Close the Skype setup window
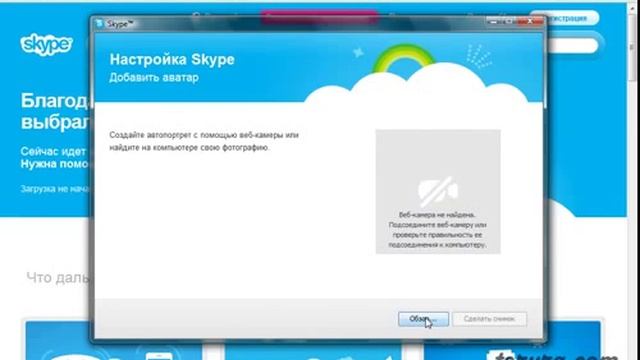The width and height of the screenshot is (640, 360). pyautogui.click(x=530, y=21)
